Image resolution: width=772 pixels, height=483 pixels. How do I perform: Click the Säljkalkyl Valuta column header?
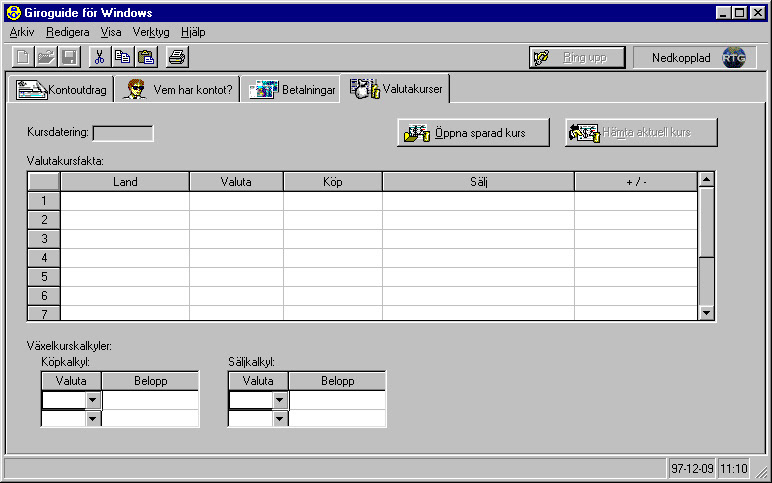[258, 381]
